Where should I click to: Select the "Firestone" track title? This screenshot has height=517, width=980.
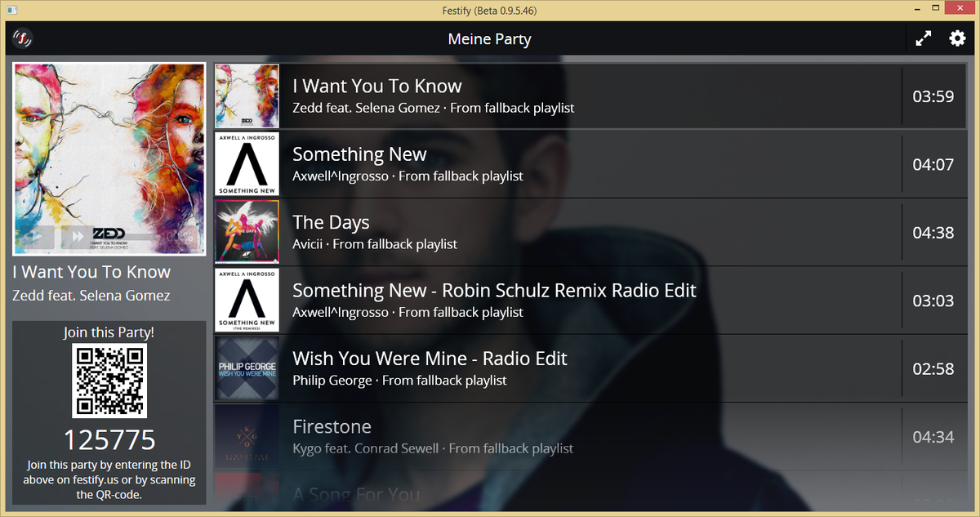[332, 426]
